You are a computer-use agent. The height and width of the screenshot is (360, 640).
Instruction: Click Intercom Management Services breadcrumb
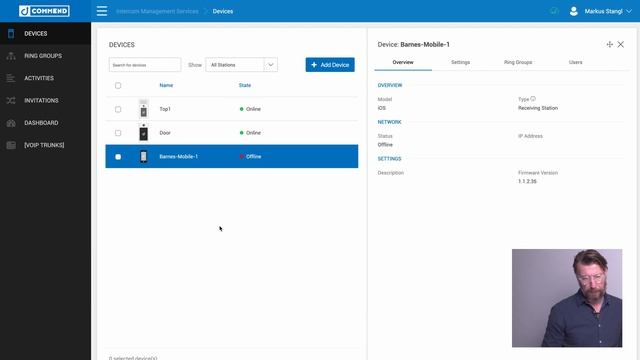click(157, 11)
